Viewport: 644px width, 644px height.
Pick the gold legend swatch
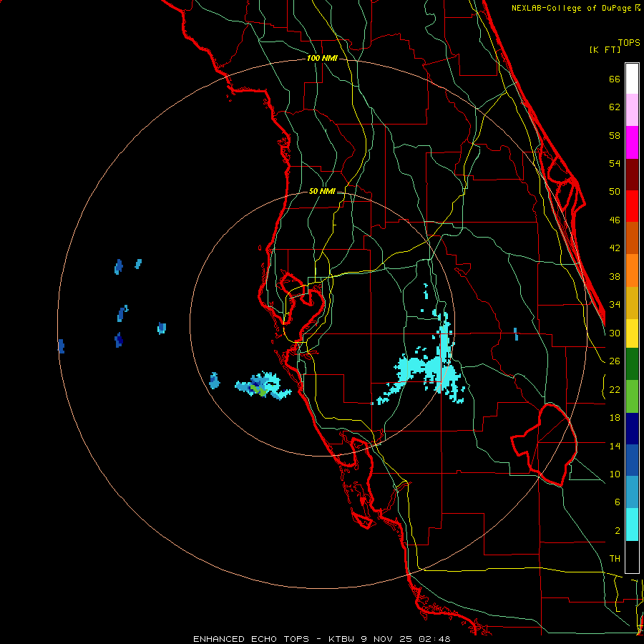click(x=632, y=303)
